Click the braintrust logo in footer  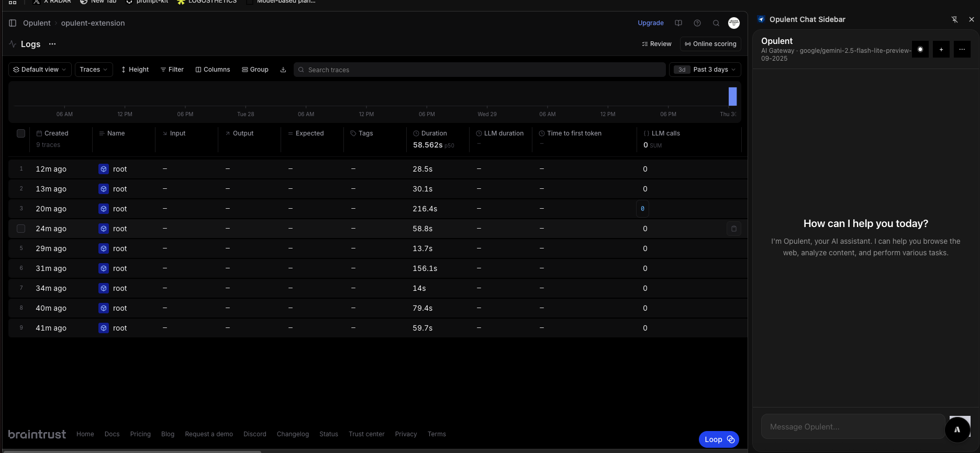pos(37,434)
